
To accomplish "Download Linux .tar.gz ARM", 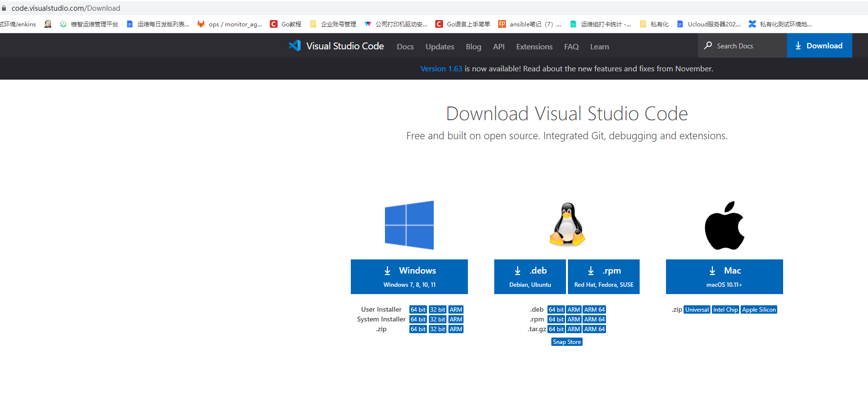I will pyautogui.click(x=574, y=329).
